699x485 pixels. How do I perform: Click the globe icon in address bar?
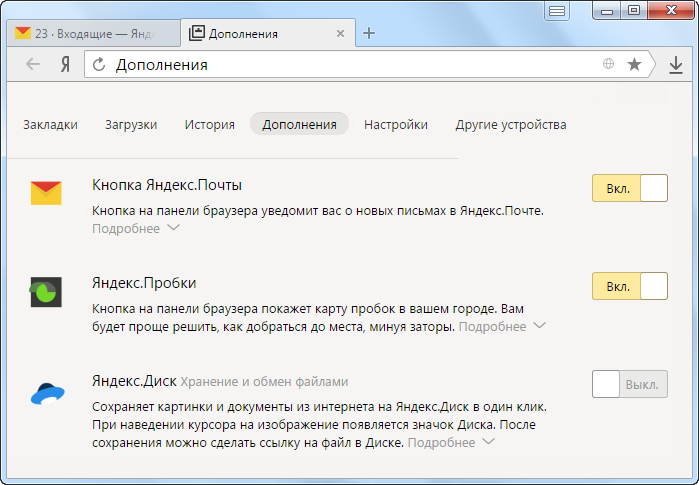click(608, 64)
